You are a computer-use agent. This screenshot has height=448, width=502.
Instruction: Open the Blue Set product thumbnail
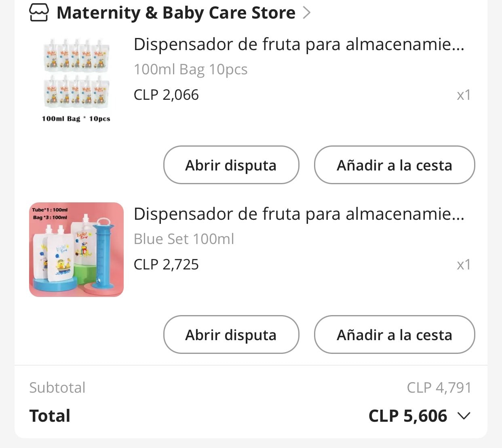tap(76, 250)
